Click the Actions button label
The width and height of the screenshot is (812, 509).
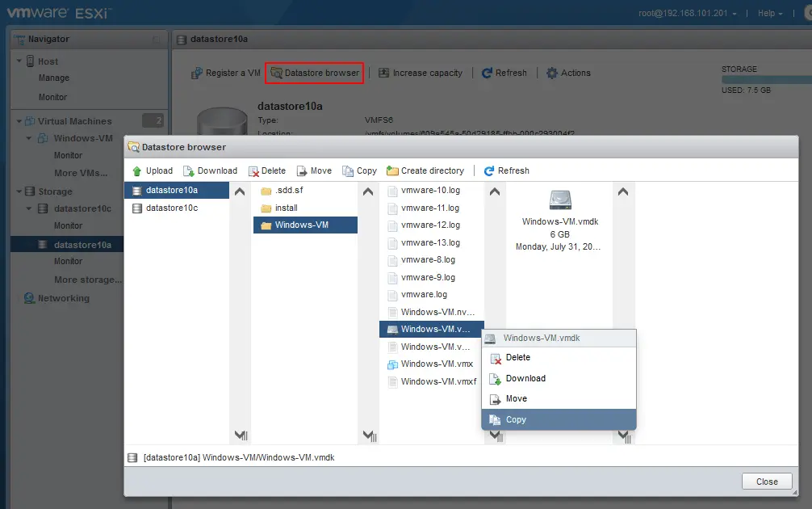point(576,73)
